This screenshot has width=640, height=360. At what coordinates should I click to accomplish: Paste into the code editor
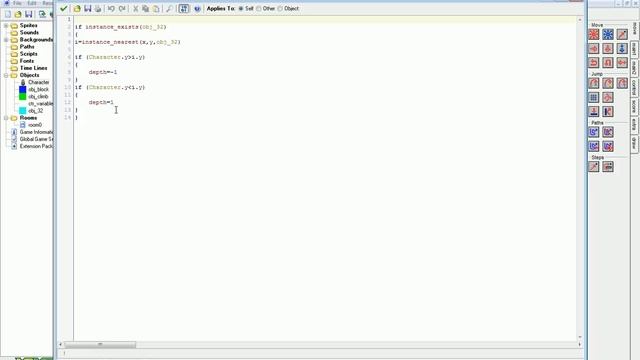pyautogui.click(x=156, y=9)
